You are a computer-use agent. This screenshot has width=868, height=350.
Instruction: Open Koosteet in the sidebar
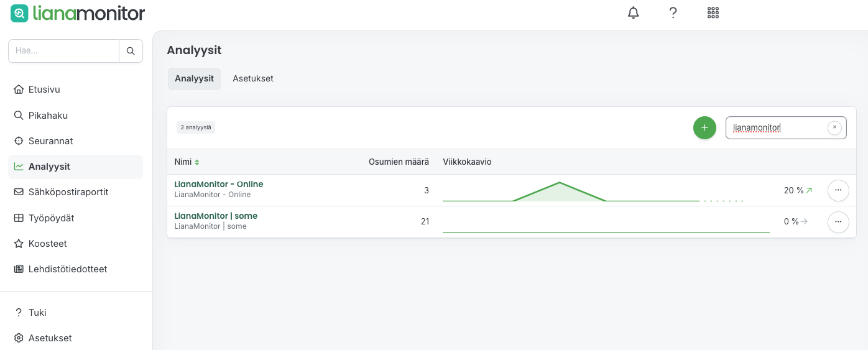point(75,244)
